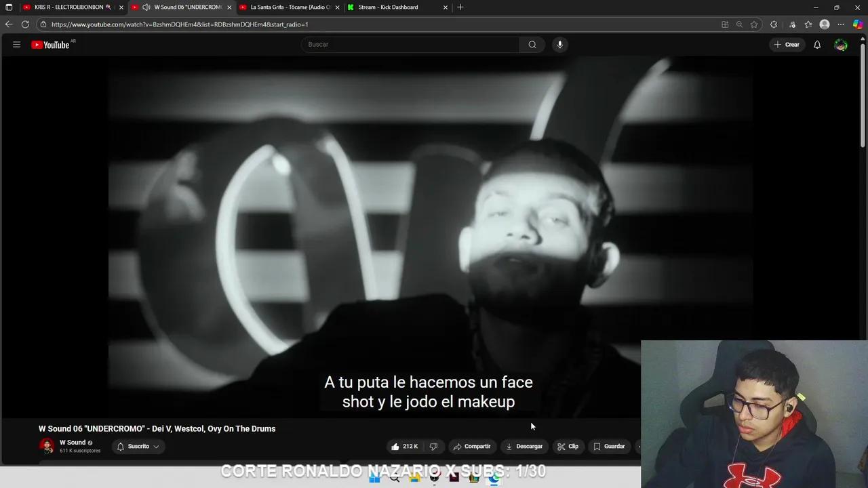
Task: Like the video with 212 K thumbs up
Action: click(404, 447)
